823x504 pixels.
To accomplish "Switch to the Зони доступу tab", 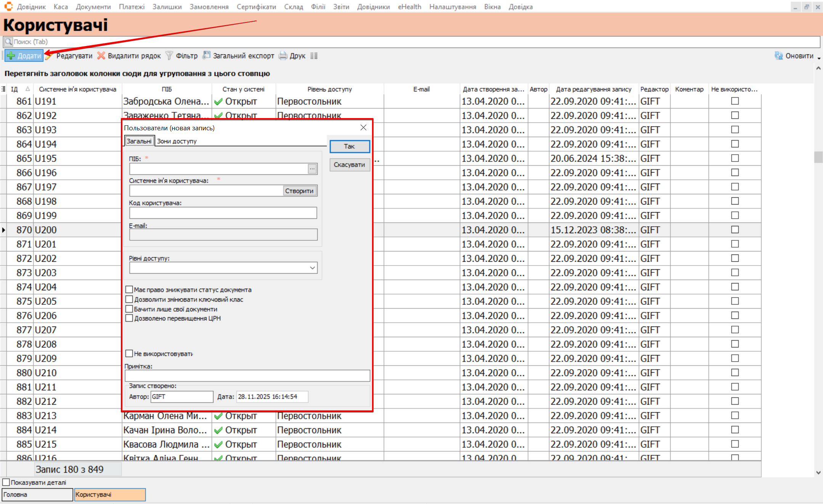I will point(176,141).
